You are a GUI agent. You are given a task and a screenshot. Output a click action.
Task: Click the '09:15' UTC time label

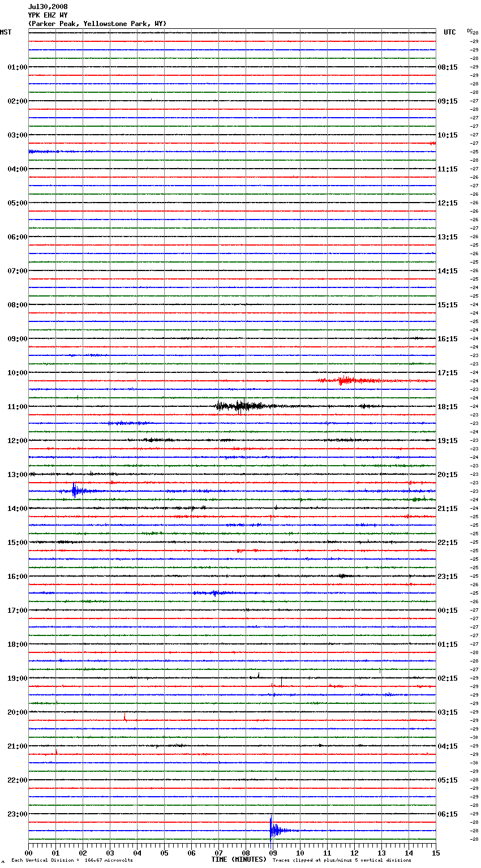448,101
